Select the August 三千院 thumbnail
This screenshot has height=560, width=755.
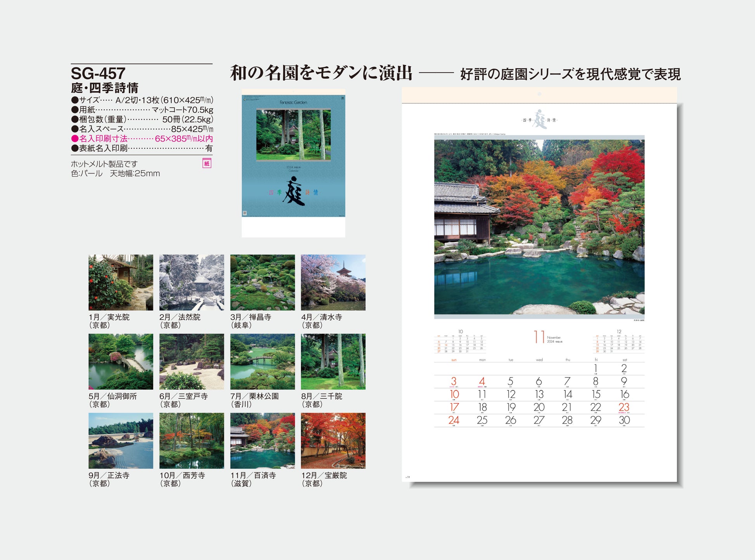(x=333, y=361)
